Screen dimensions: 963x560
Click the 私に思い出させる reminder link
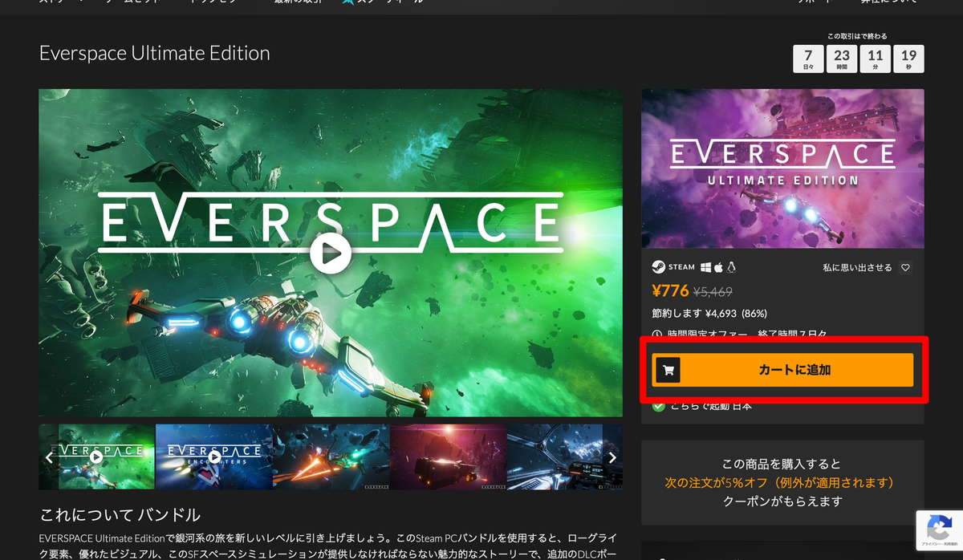click(x=857, y=268)
